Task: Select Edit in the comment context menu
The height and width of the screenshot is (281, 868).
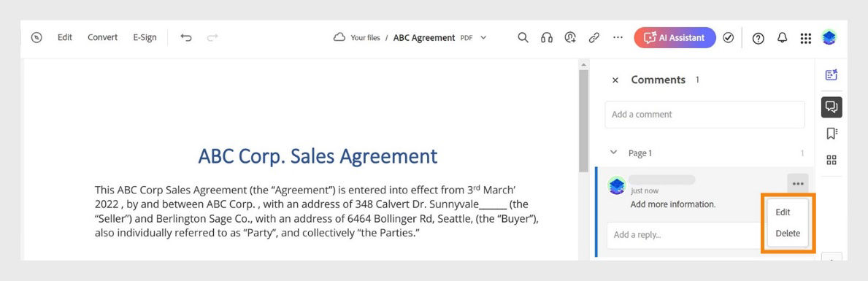Action: coord(783,212)
